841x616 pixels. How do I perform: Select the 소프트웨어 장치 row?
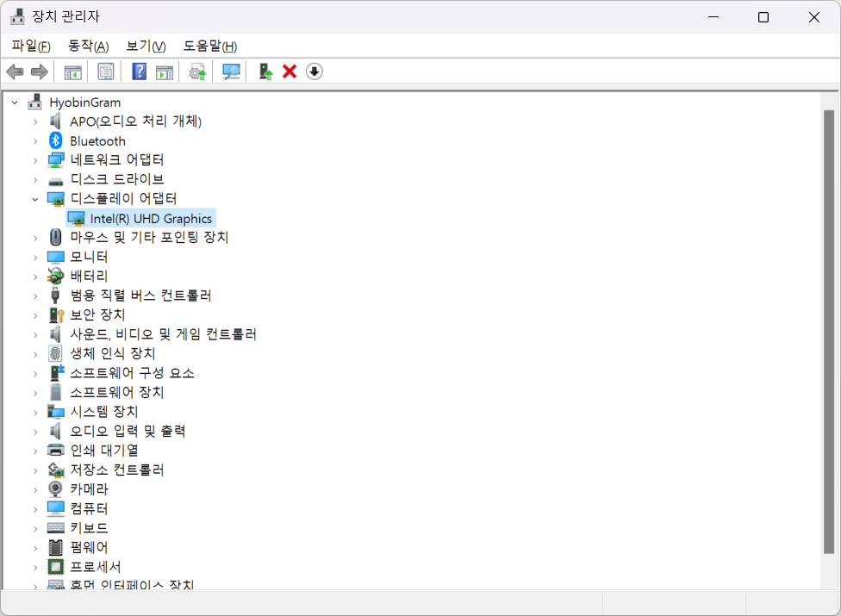tap(117, 393)
